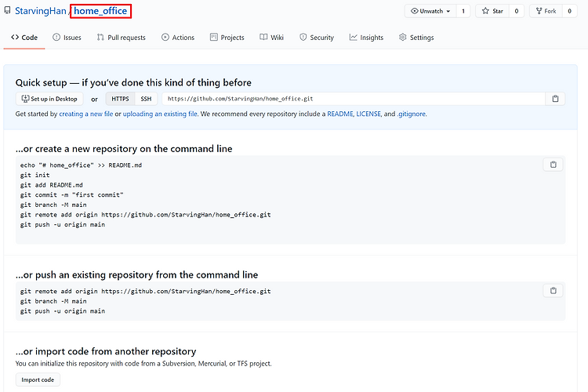Open the StarvingHan owner profile link
The image size is (588, 392).
[x=41, y=11]
